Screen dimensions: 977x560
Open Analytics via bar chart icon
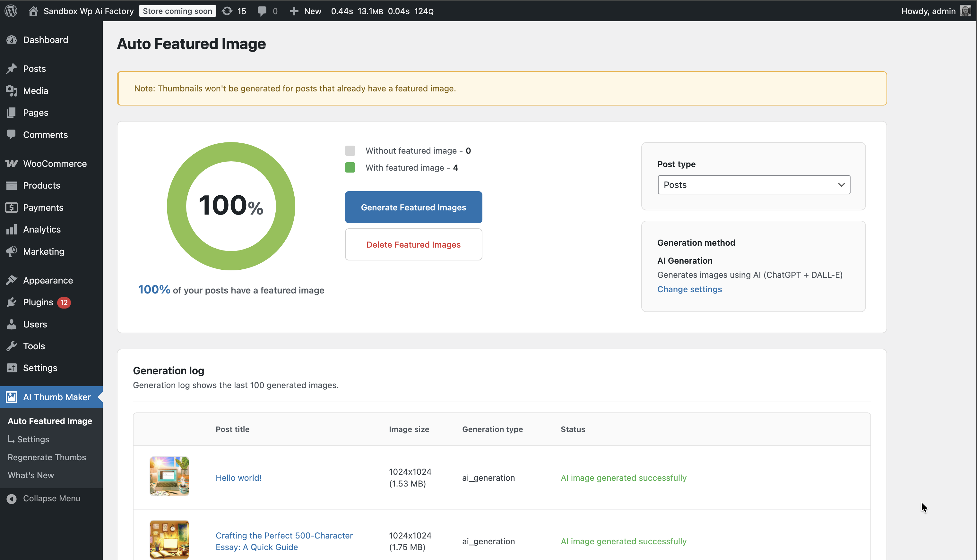point(12,229)
